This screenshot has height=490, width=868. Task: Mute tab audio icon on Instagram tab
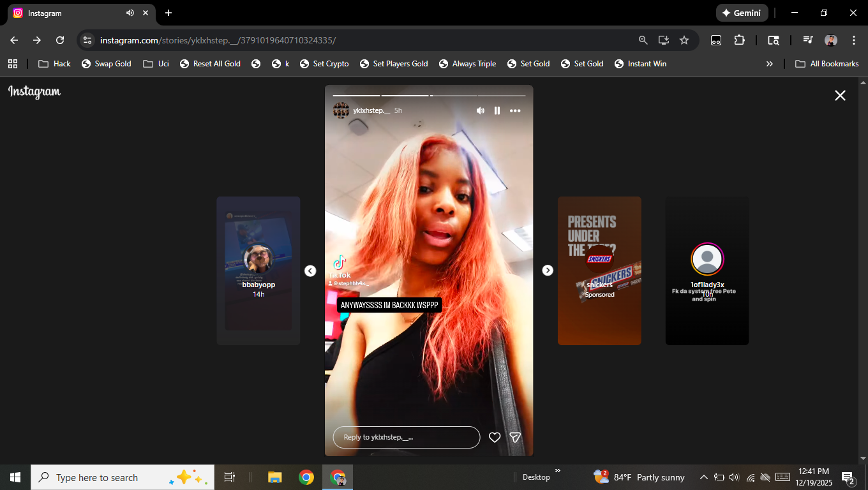(130, 13)
